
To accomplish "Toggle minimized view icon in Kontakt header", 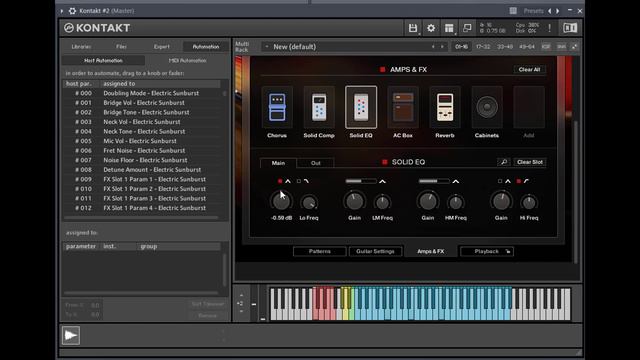I will pyautogui.click(x=467, y=28).
